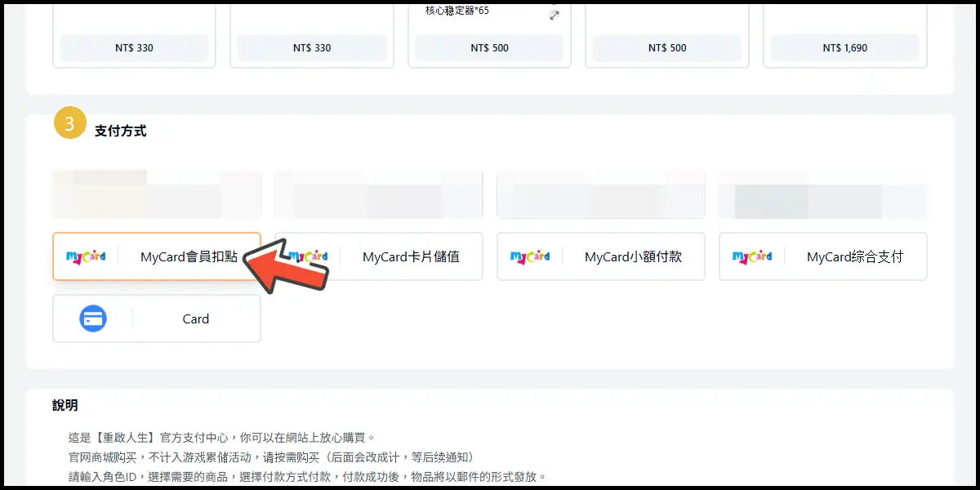Pick the MyCard小額付款 payment option
The width and height of the screenshot is (980, 490).
[633, 256]
